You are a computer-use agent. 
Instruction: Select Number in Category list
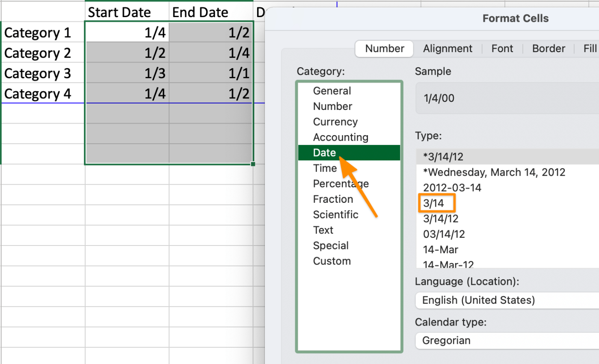tap(349, 106)
